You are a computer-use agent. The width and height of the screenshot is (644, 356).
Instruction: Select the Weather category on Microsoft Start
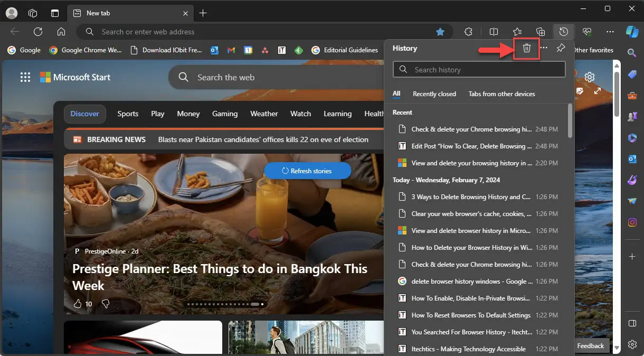264,114
